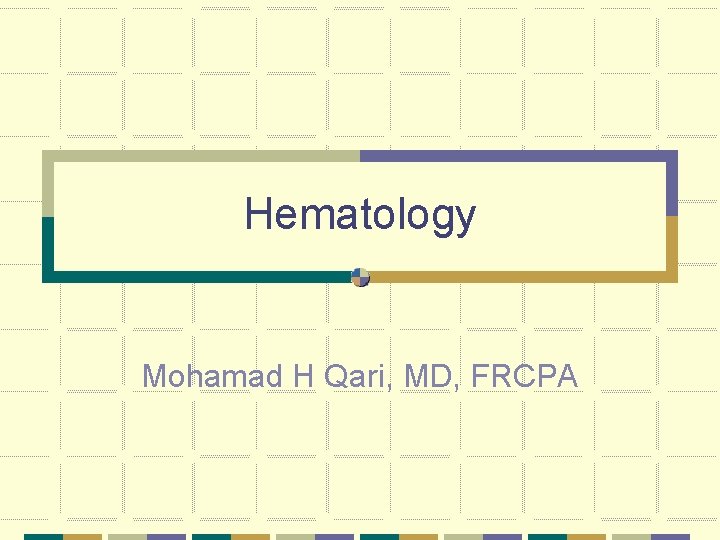Click the last khaki segment in bottom strip
720x540 pixels.
coord(631,536)
